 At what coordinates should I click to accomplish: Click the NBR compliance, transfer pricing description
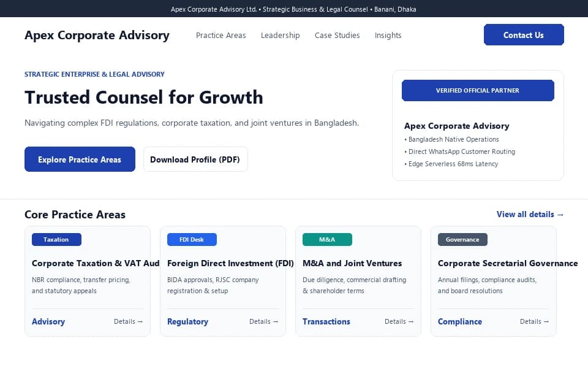[81, 285]
